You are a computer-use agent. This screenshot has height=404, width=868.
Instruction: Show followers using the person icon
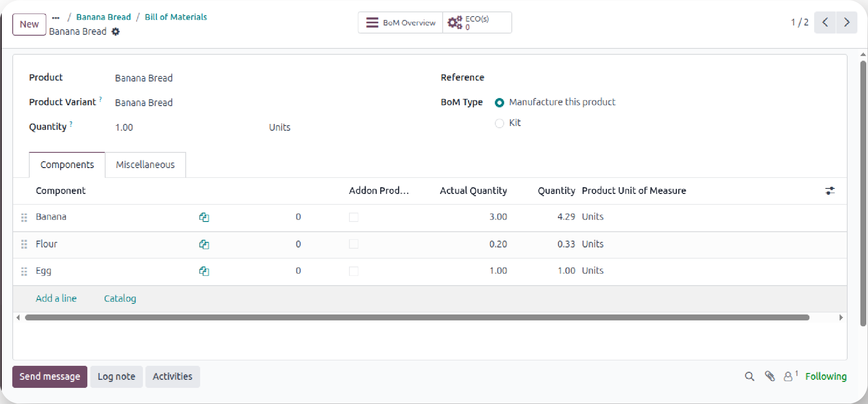(x=788, y=376)
